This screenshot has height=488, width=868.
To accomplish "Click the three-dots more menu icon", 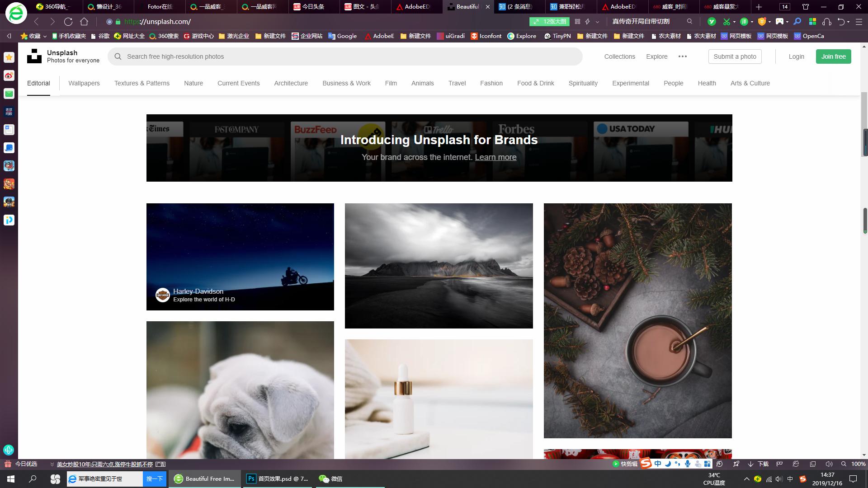I will click(x=683, y=56).
